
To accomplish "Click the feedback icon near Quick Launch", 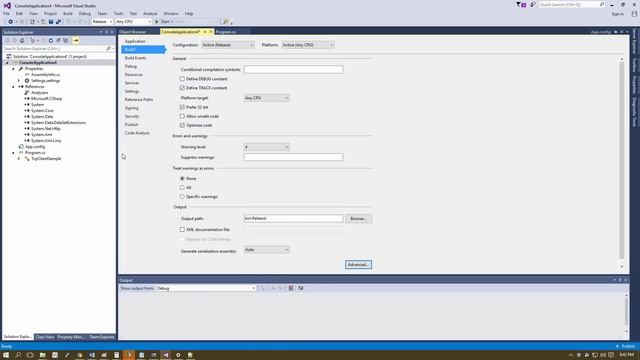I will click(532, 4).
